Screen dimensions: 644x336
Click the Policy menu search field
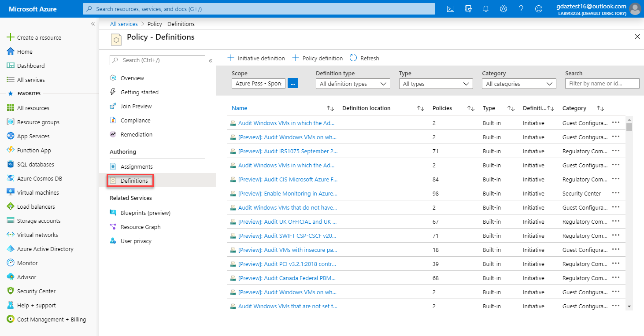(157, 60)
